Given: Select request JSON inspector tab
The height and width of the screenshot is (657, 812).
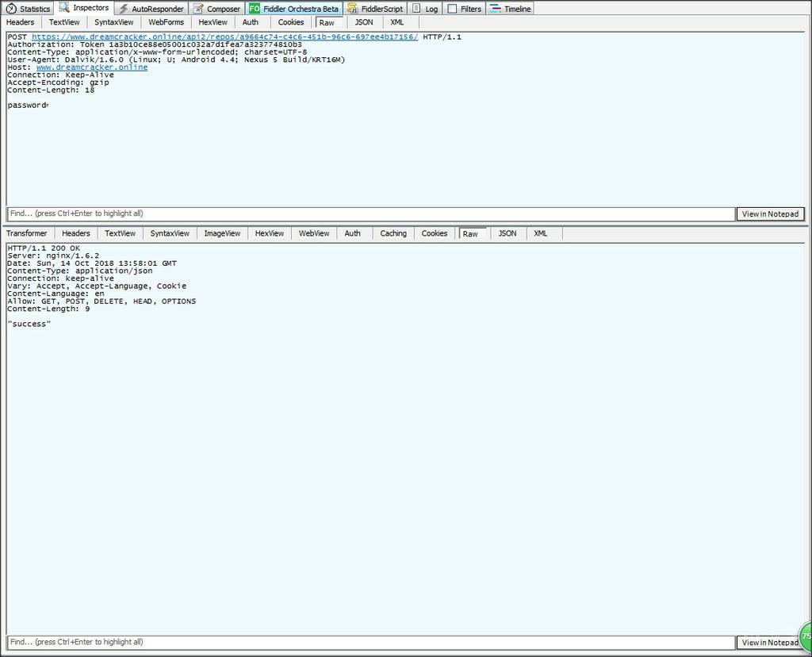Looking at the screenshot, I should 363,22.
